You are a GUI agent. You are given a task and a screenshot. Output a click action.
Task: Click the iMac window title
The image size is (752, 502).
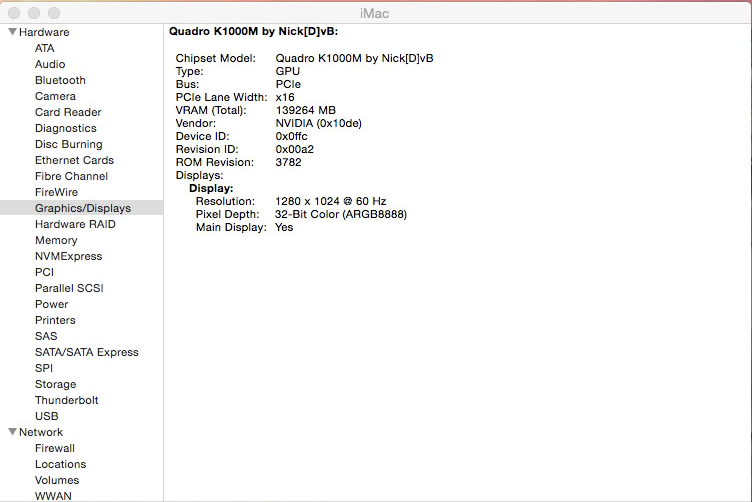[x=375, y=13]
